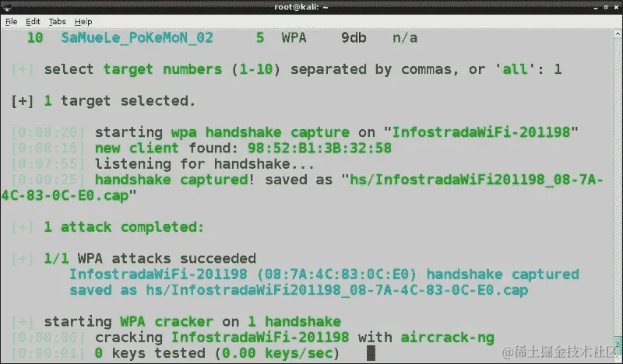Open the Edit menu
The width and height of the screenshot is (623, 364).
pyautogui.click(x=33, y=22)
